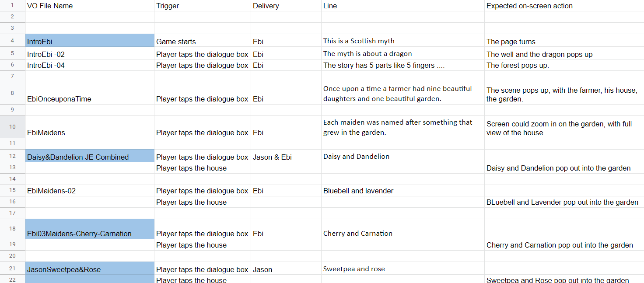The width and height of the screenshot is (644, 283).
Task: Select the 'Delivery' header cell
Action: click(286, 6)
